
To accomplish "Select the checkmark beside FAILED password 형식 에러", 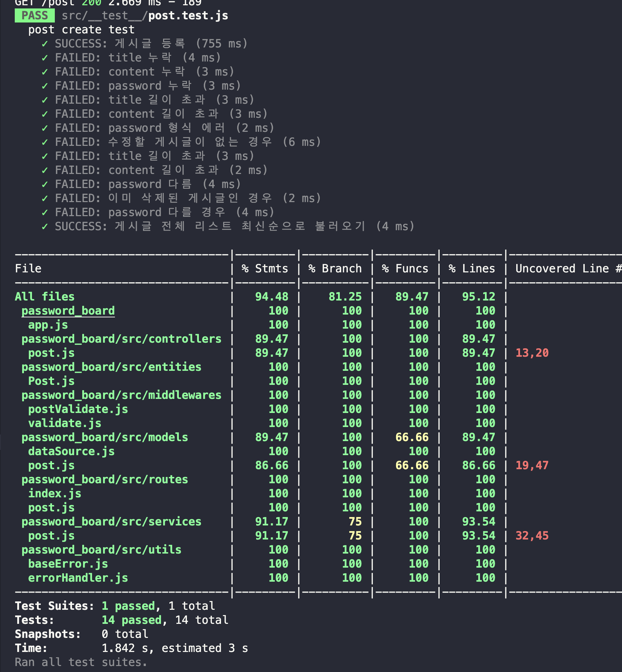I will [45, 128].
